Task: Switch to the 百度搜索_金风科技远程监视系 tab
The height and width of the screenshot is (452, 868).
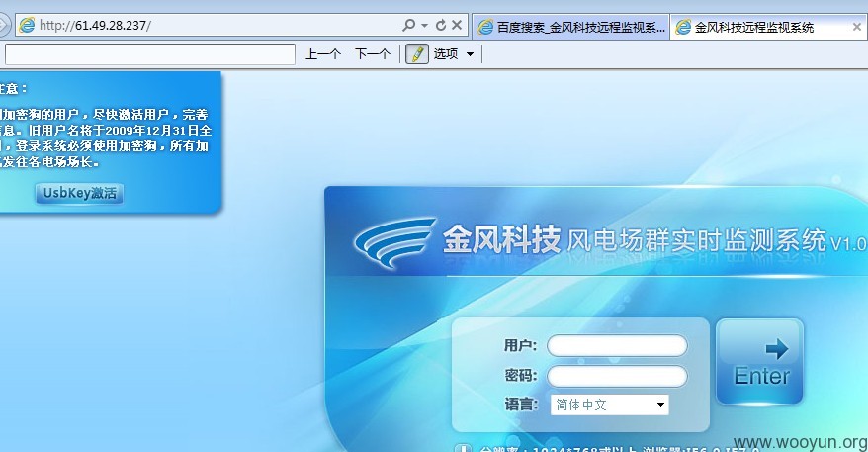Action: 570,27
